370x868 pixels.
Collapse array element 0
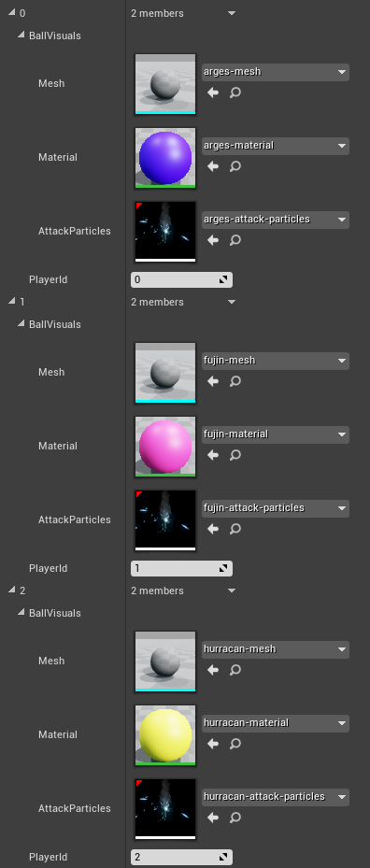[x=12, y=13]
